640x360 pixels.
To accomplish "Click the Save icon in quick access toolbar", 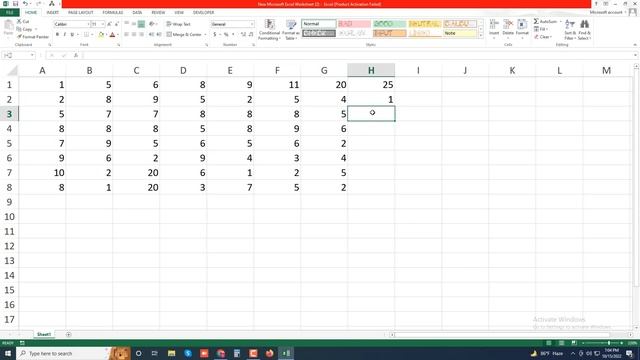I will pos(15,4).
